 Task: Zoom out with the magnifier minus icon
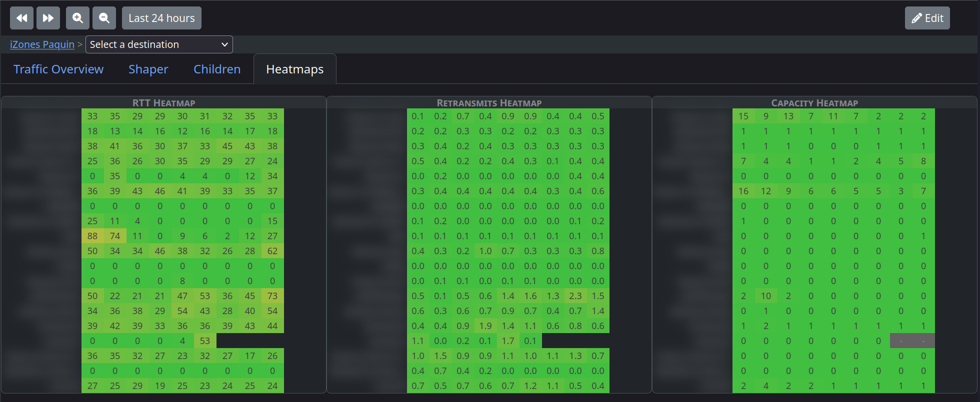(x=104, y=18)
